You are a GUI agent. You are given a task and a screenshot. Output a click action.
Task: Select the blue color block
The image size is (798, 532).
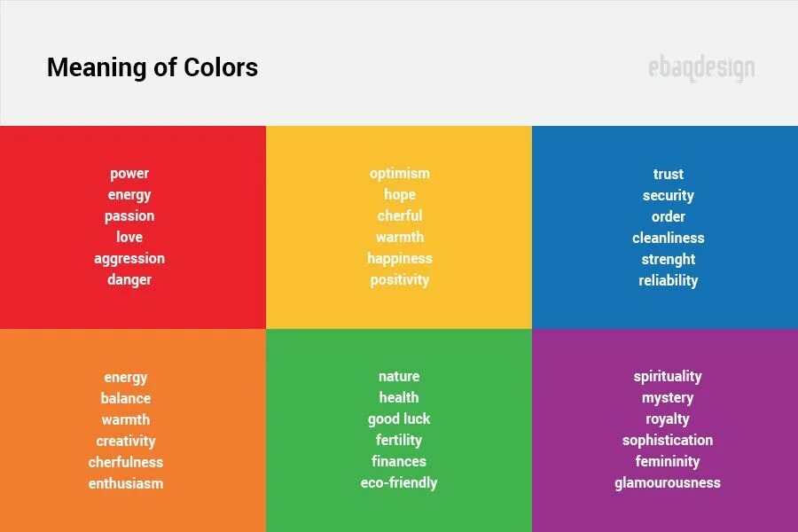(x=665, y=227)
